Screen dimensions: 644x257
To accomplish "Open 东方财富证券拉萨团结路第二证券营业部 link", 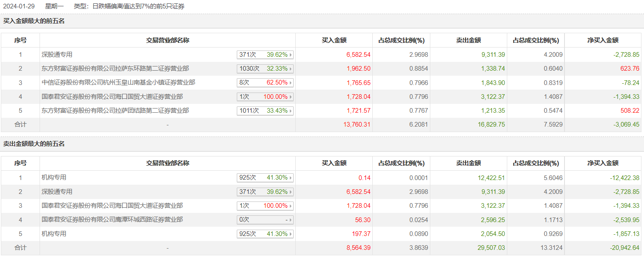I will click(x=115, y=111).
